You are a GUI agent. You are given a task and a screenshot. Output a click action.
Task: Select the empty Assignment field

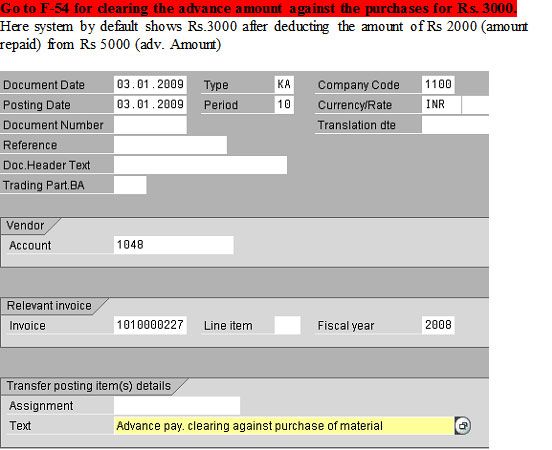click(177, 406)
